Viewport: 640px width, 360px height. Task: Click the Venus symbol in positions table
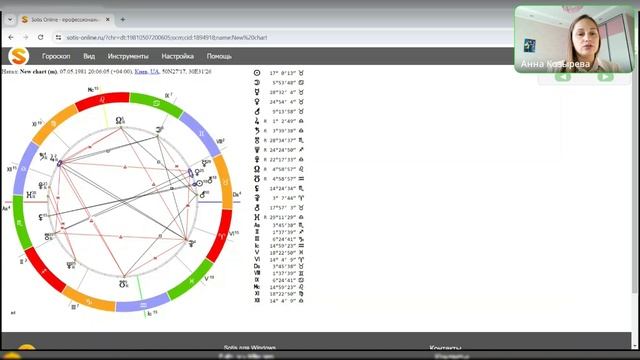tap(257, 102)
